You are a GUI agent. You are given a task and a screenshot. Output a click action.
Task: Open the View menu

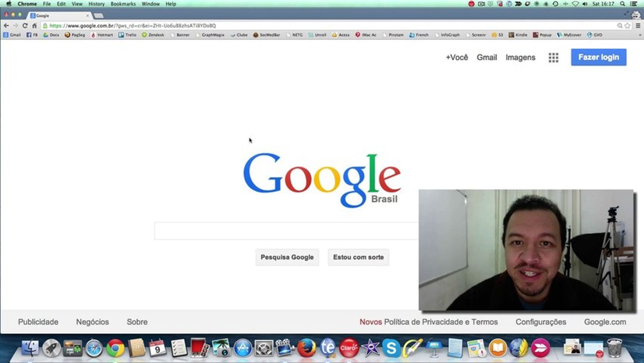[x=77, y=4]
